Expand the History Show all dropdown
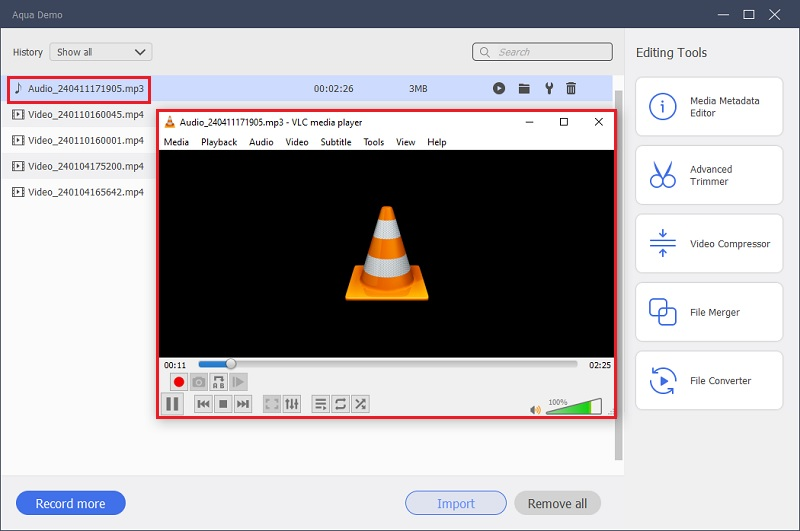This screenshot has height=531, width=800. coord(101,52)
